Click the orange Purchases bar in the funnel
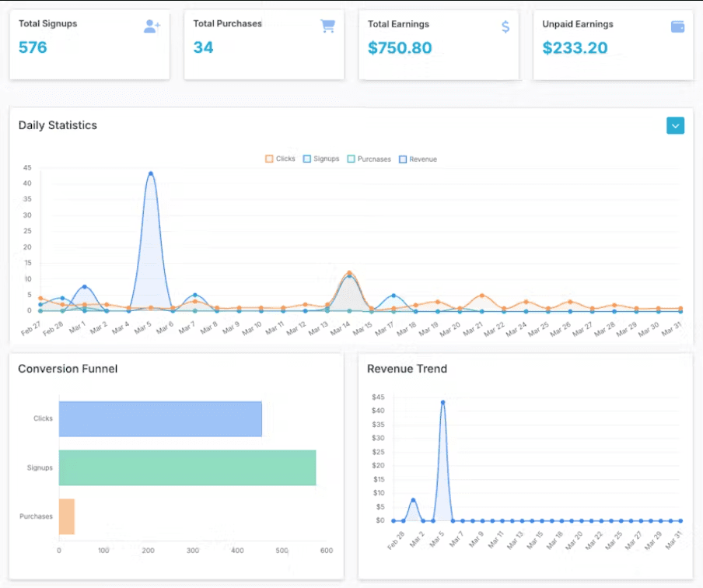Image resolution: width=703 pixels, height=588 pixels. tap(67, 516)
